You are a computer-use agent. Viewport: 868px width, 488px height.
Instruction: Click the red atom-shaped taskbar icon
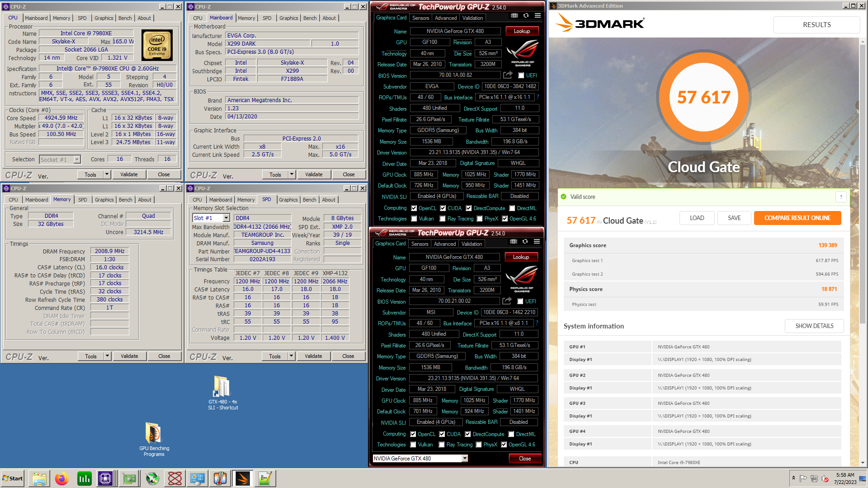[x=175, y=479]
